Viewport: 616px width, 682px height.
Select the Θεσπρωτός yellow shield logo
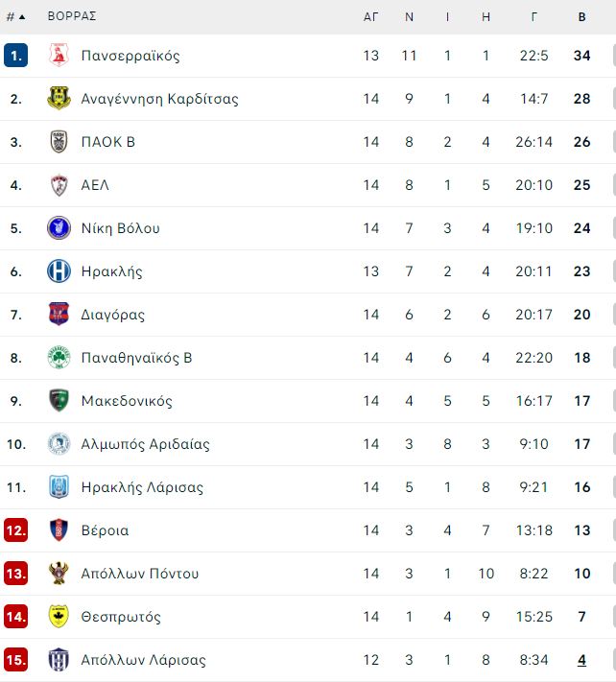(x=59, y=617)
